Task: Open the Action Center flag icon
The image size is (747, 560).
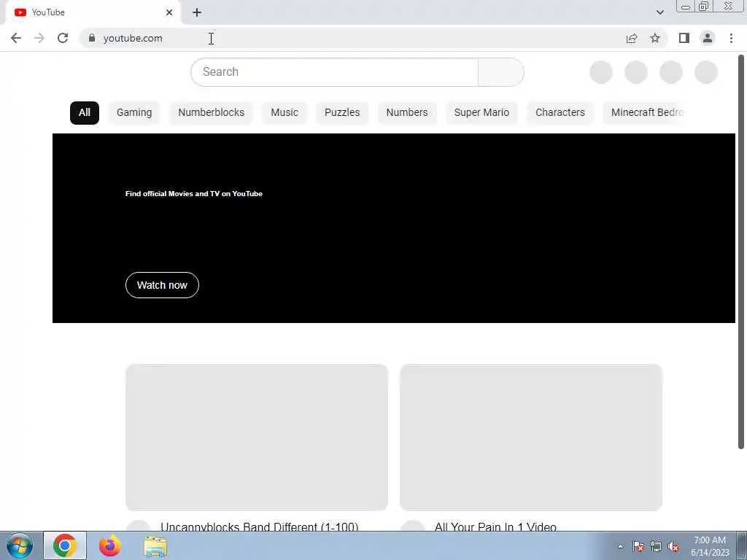Action: click(x=638, y=547)
